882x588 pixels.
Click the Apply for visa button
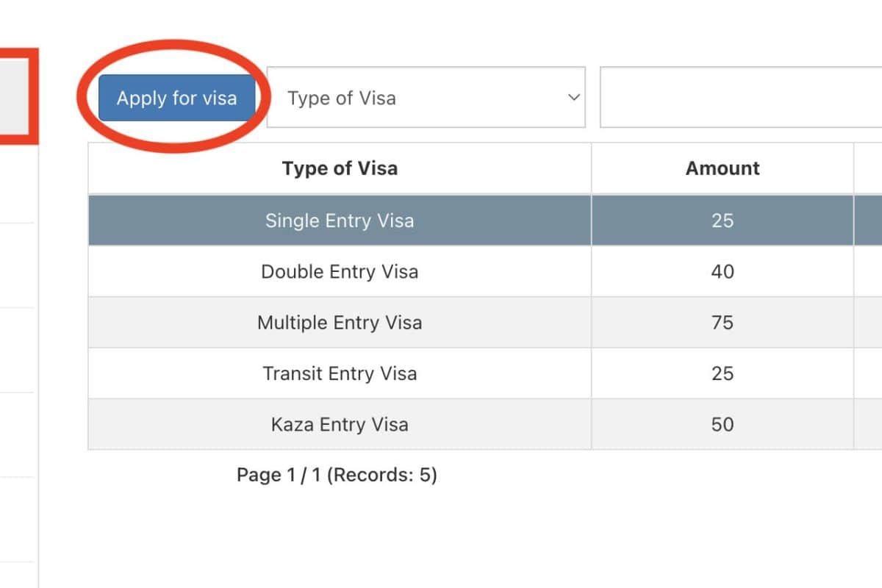(176, 98)
